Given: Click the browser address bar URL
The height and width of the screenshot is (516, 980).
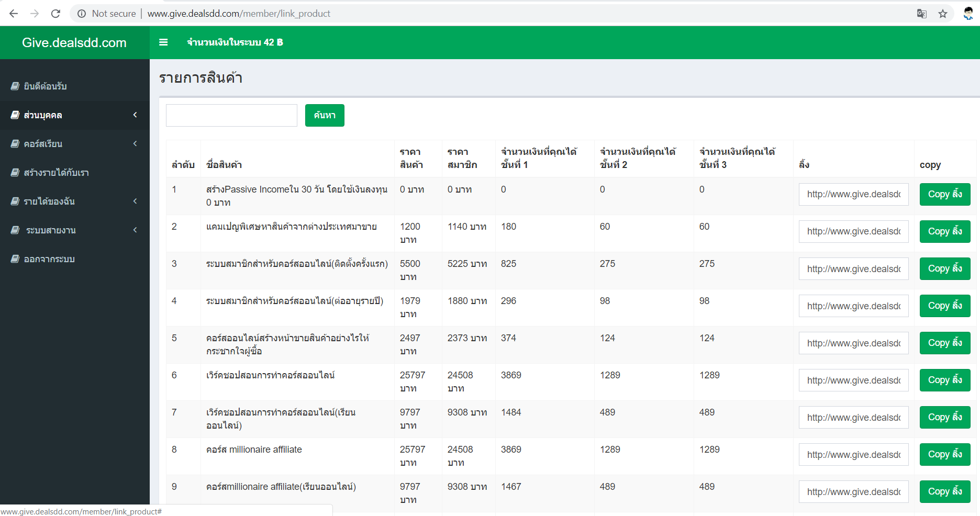Looking at the screenshot, I should pyautogui.click(x=239, y=14).
